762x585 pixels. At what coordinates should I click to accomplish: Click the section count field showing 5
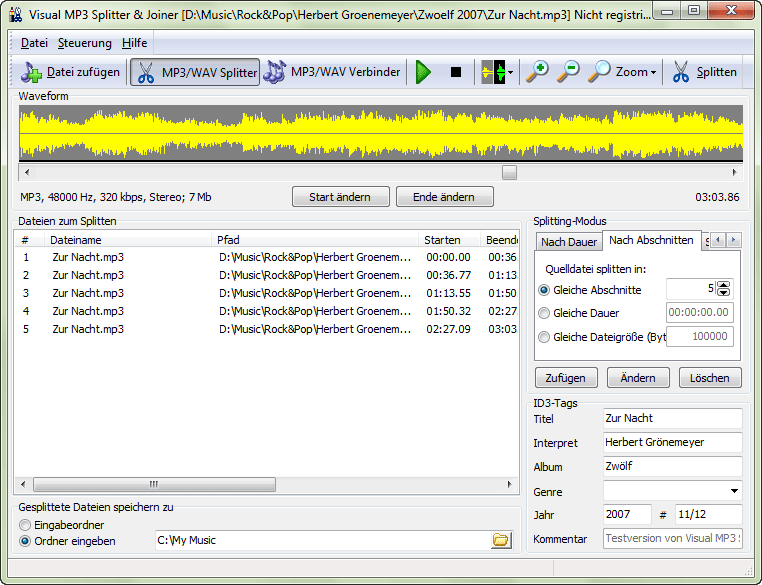[691, 289]
